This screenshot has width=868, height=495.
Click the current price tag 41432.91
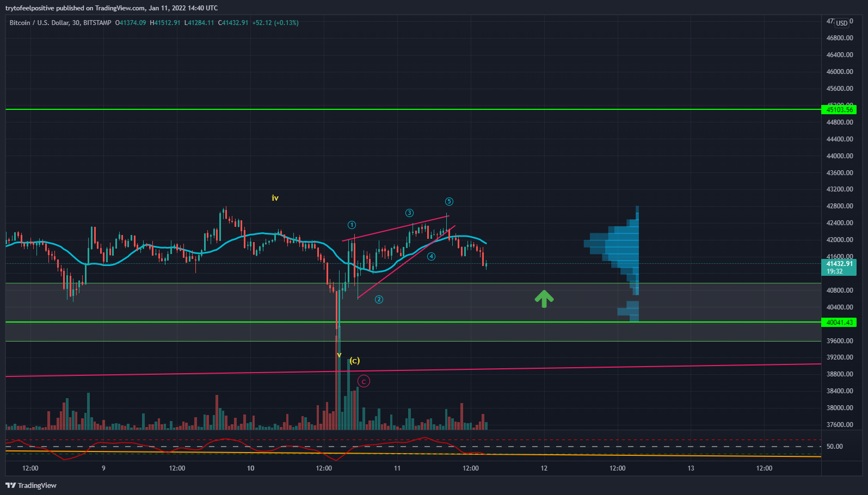tap(839, 267)
